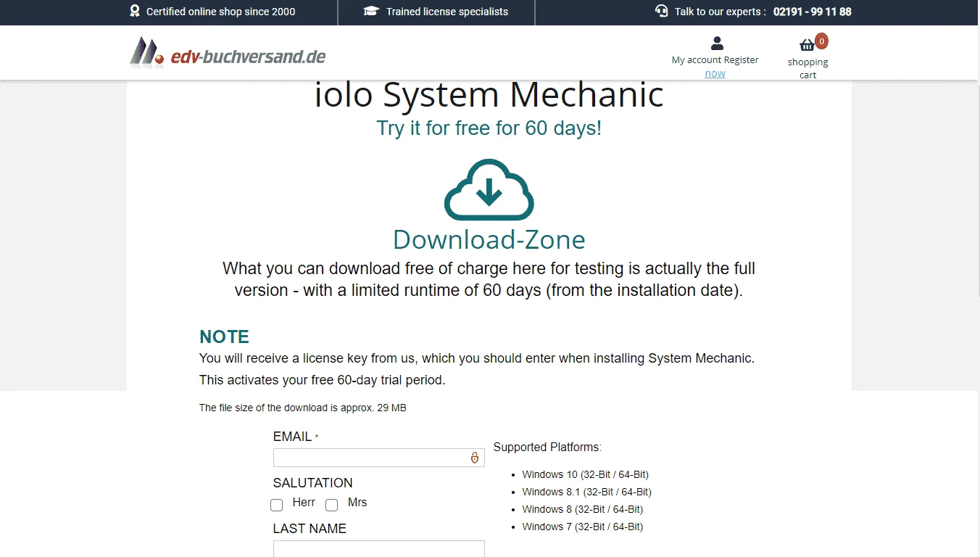This screenshot has height=557, width=980.
Task: Click the LAST NAME label
Action: 310,529
